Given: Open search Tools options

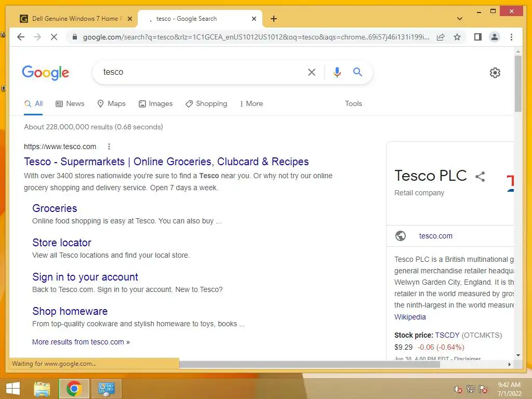Looking at the screenshot, I should [353, 104].
